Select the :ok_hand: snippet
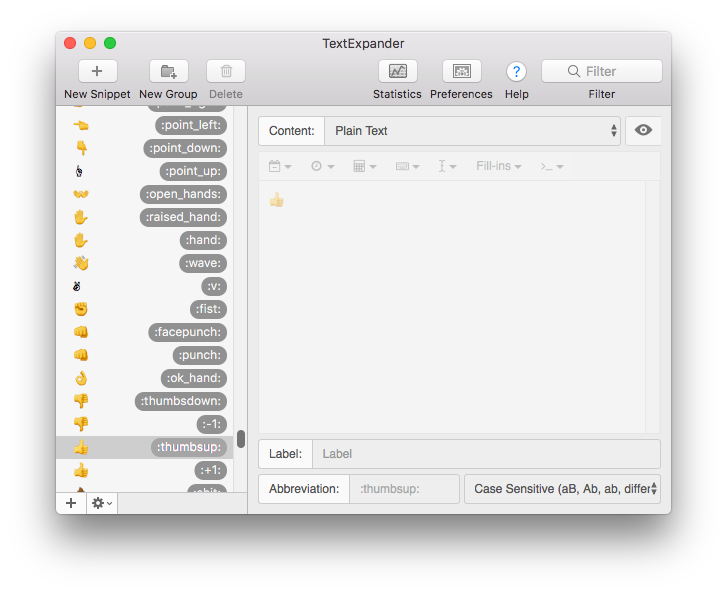The width and height of the screenshot is (727, 594). pos(145,378)
